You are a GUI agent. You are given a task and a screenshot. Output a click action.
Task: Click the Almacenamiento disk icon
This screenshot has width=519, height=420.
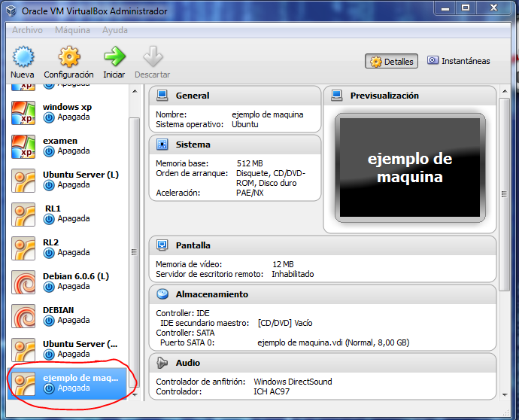coord(162,294)
